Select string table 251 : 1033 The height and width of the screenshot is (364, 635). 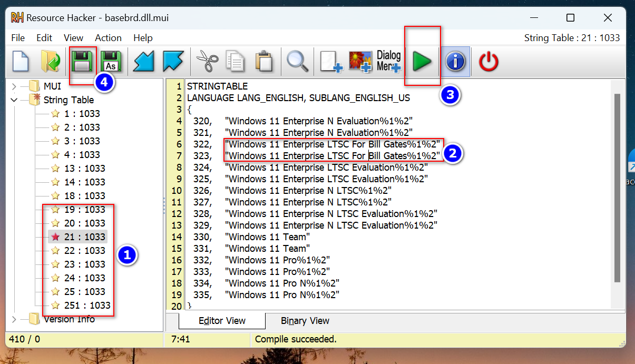[x=87, y=306]
